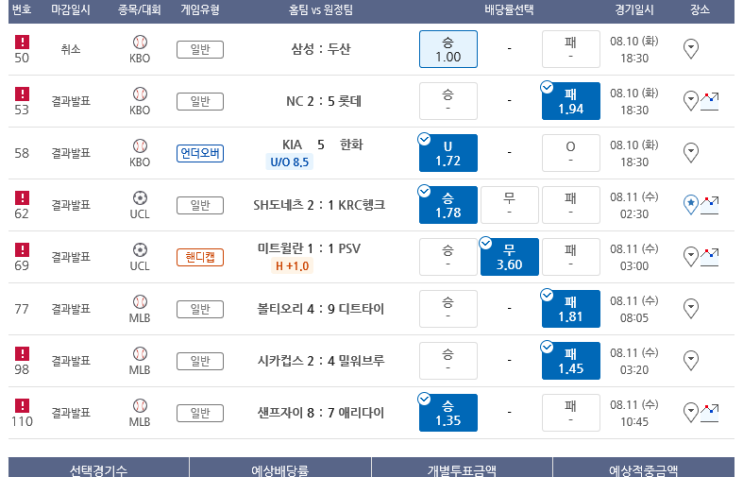The width and height of the screenshot is (743, 477).
Task: Click location pin for KIA vs 한화 match
Action: (691, 153)
